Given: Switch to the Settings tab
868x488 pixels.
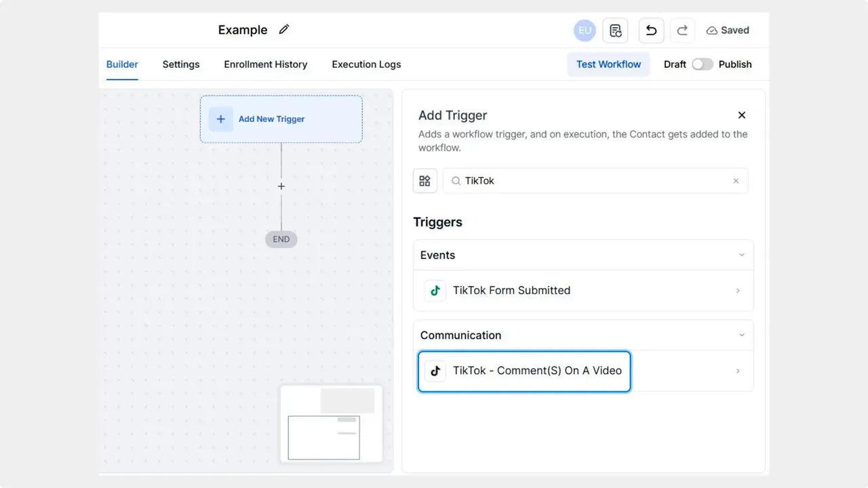Looking at the screenshot, I should (x=180, y=64).
